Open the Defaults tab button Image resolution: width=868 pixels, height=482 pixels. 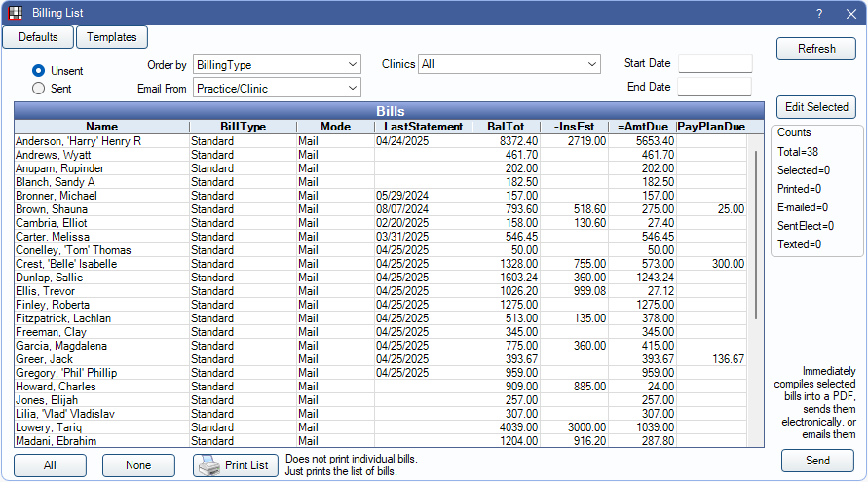[x=38, y=37]
